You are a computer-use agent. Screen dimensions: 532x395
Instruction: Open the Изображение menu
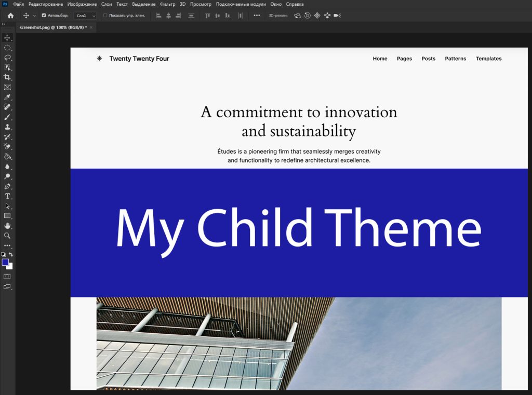pyautogui.click(x=82, y=4)
